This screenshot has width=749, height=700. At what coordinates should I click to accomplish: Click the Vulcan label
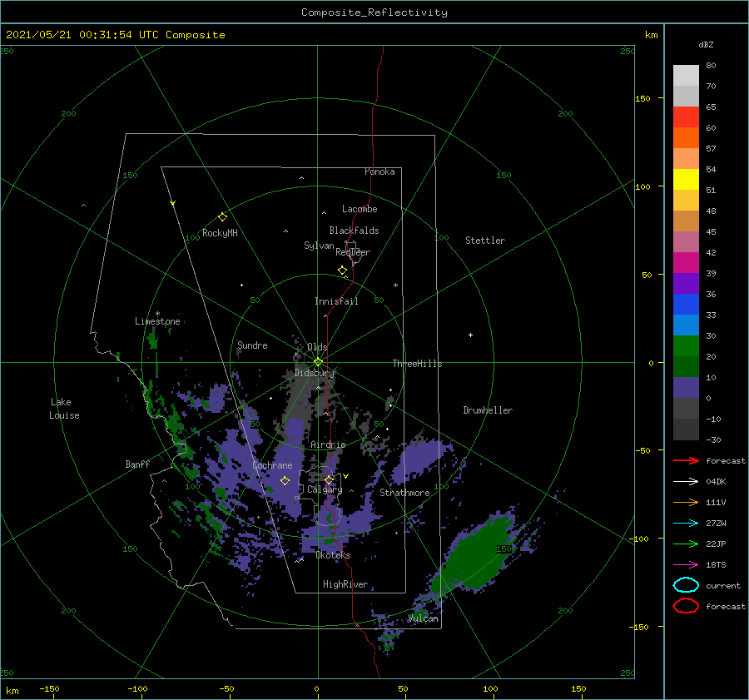pyautogui.click(x=423, y=618)
